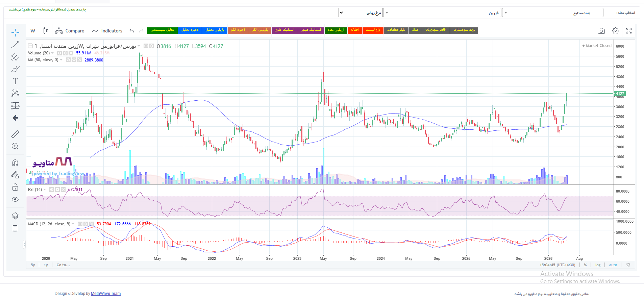644x300 pixels.
Task: Change the W weekly time interval
Action: (33, 31)
